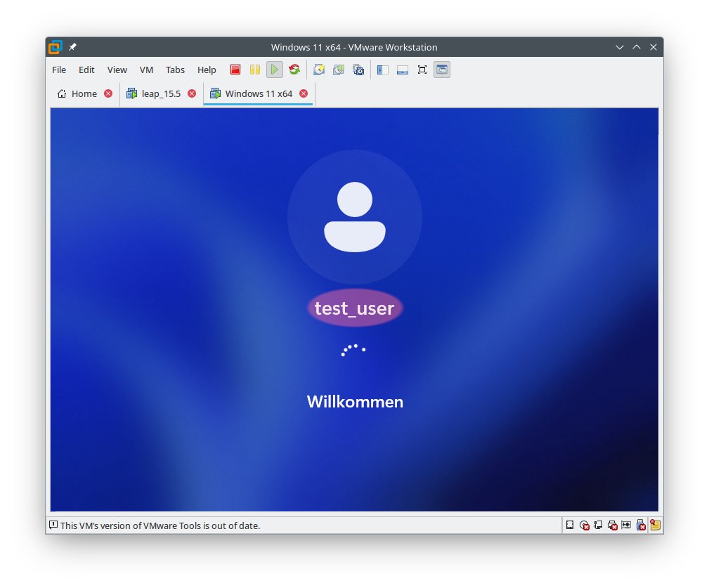Toggle the thumbnail bar view

(x=403, y=70)
